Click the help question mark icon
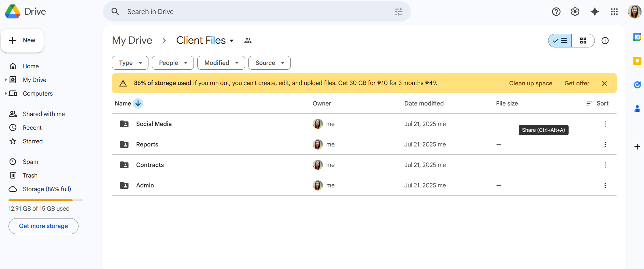Viewport: 644px width, 269px height. (x=556, y=12)
